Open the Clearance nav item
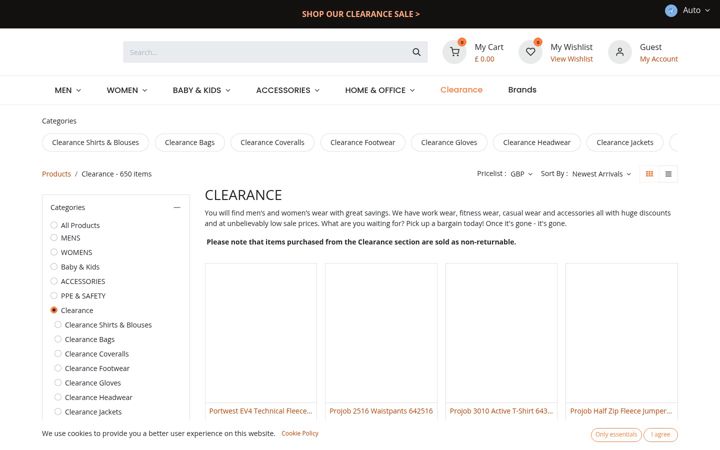 click(461, 90)
